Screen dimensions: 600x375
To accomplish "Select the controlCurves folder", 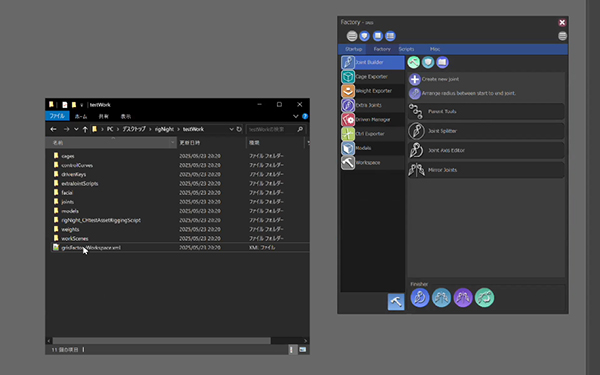I will coord(77,165).
